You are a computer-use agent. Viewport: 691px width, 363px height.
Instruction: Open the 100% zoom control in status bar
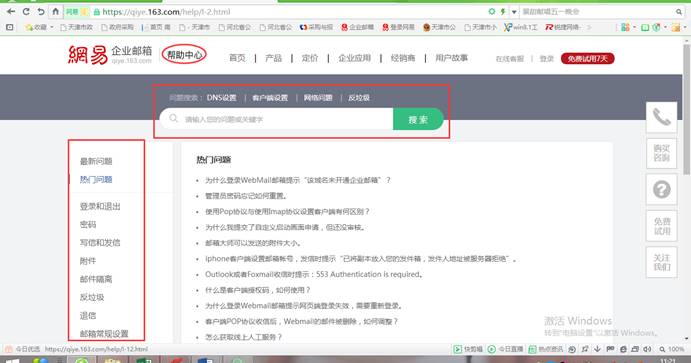click(x=672, y=349)
